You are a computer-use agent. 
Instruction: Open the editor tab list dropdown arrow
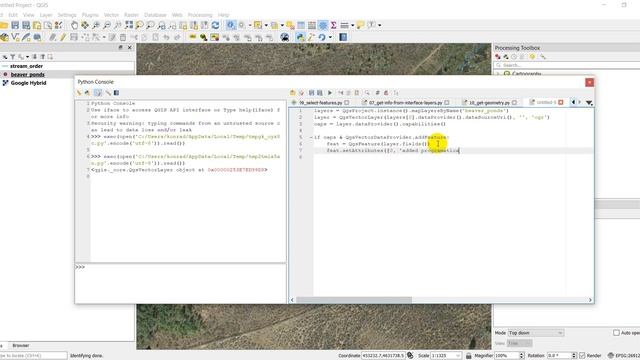(589, 102)
